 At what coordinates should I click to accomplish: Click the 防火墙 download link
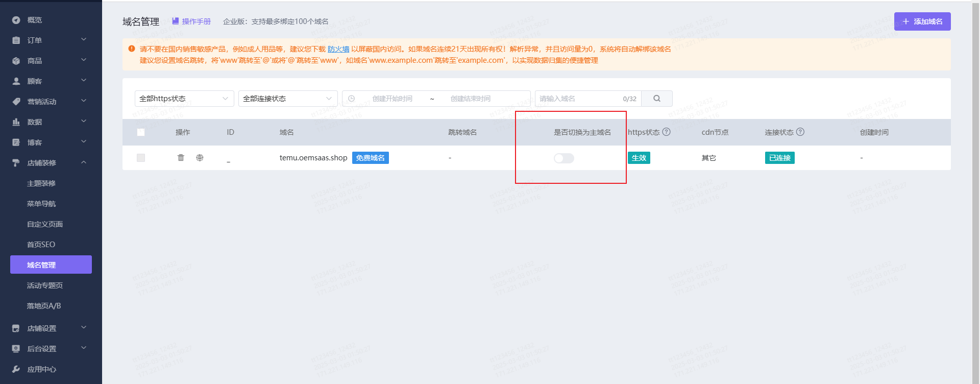pyautogui.click(x=338, y=49)
